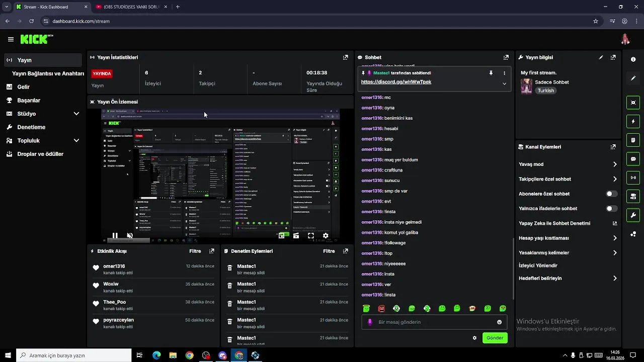Click the info icon in right sidebar
Image resolution: width=644 pixels, height=362 pixels.
tap(633, 59)
